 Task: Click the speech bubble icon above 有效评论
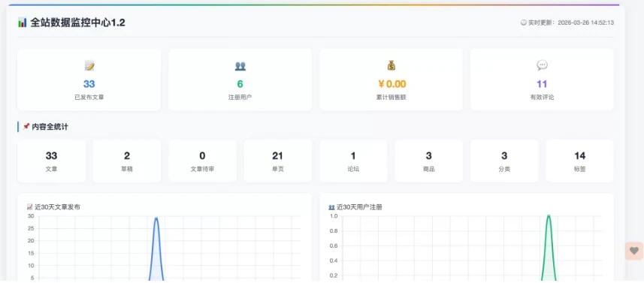coord(542,65)
